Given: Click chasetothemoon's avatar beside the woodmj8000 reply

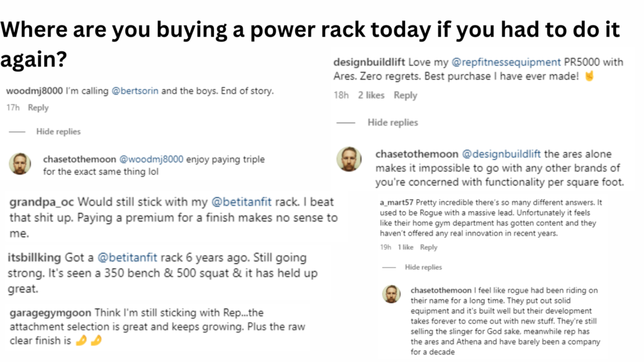Looking at the screenshot, I should 19,165.
